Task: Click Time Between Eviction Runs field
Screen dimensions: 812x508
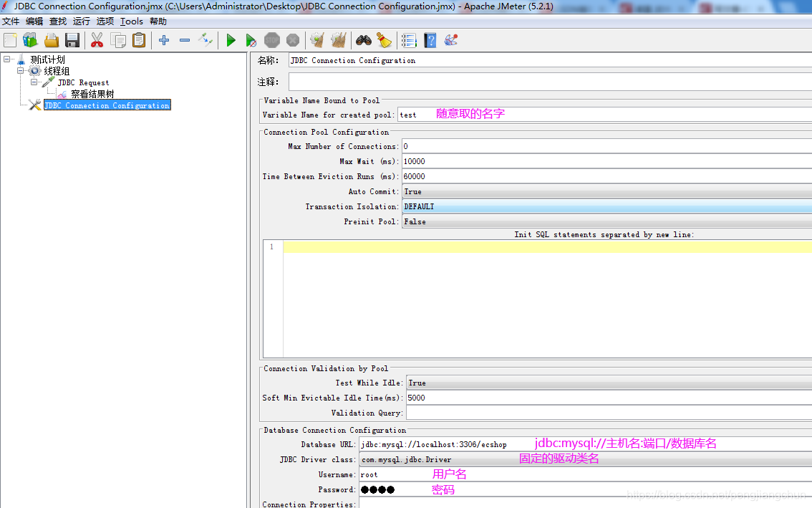Action: tap(607, 177)
